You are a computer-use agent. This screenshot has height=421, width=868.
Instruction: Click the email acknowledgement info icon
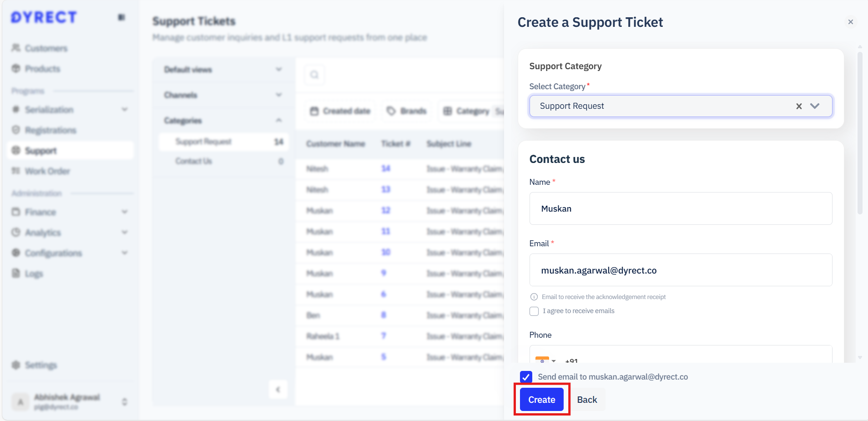pyautogui.click(x=534, y=297)
